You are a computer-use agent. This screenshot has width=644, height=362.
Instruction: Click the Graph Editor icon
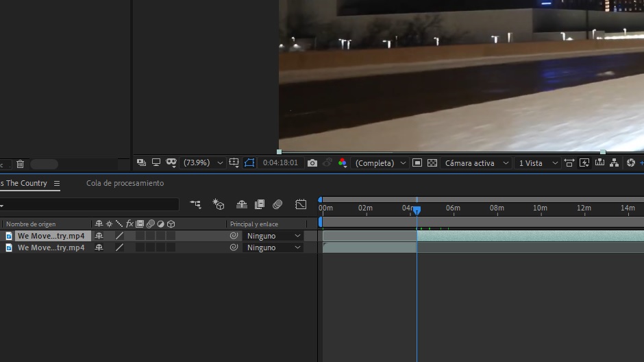tap(301, 204)
